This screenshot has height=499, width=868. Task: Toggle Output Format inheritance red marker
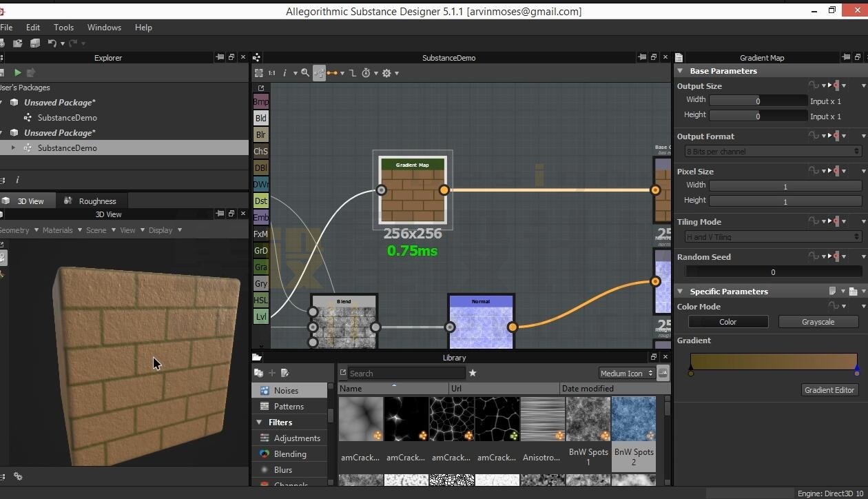click(x=836, y=136)
